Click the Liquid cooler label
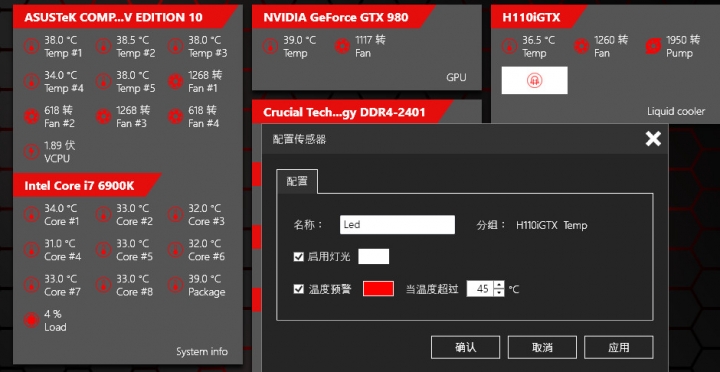Image resolution: width=720 pixels, height=372 pixels. [x=676, y=111]
